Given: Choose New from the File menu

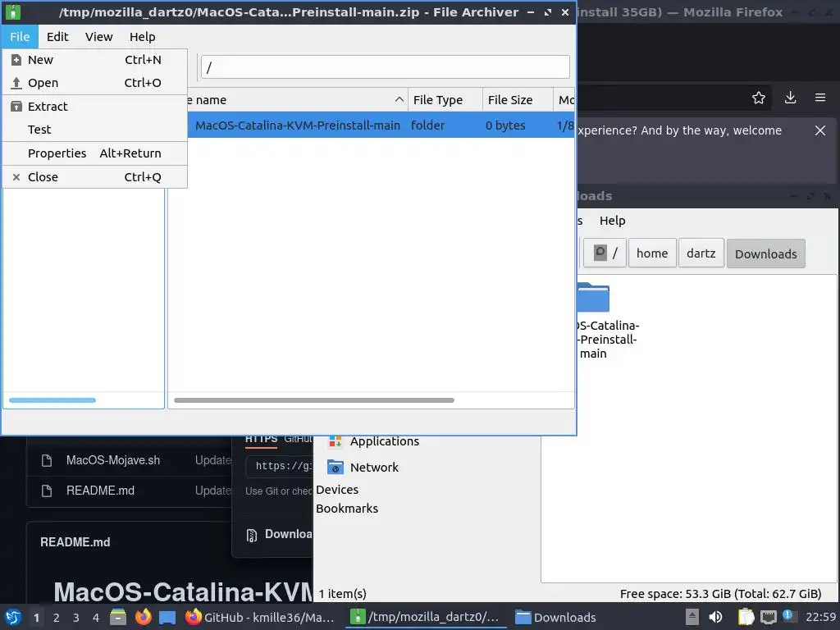Looking at the screenshot, I should [x=95, y=60].
